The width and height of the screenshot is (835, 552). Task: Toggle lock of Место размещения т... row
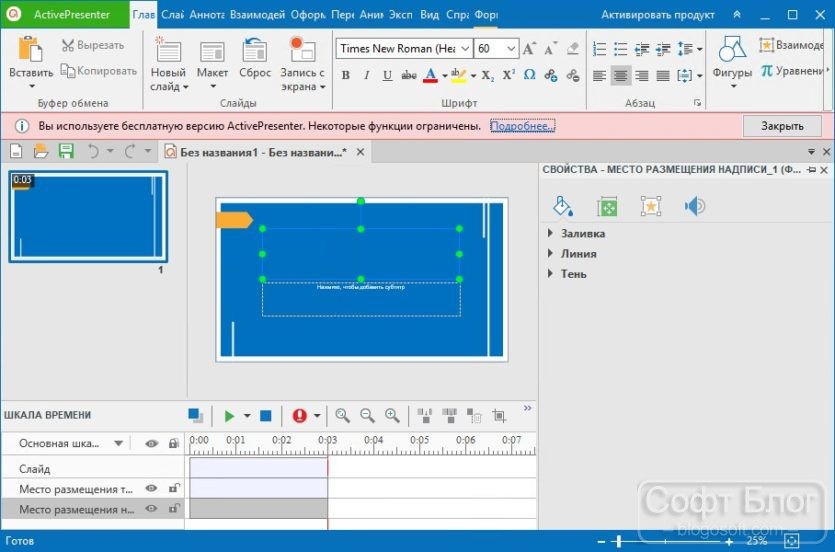pyautogui.click(x=174, y=488)
